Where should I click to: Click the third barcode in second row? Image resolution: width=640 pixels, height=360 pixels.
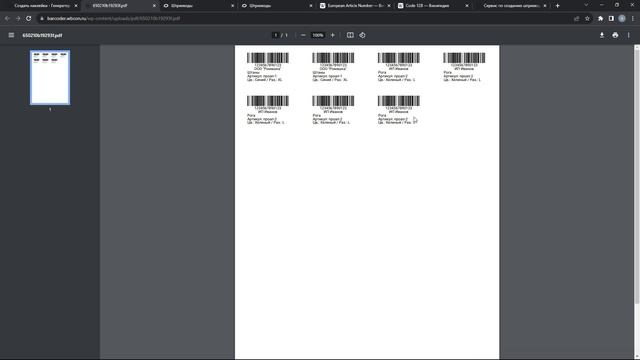click(399, 101)
